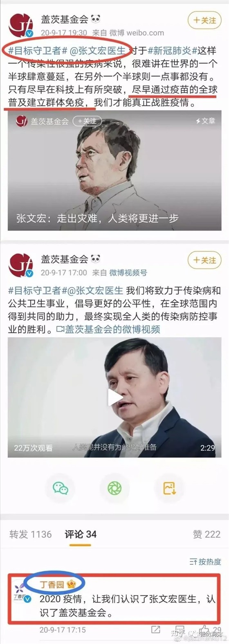This screenshot has height=644, width=229.
Task: Follow 盖茨基金会 from the second post 关注 button
Action: (x=204, y=260)
